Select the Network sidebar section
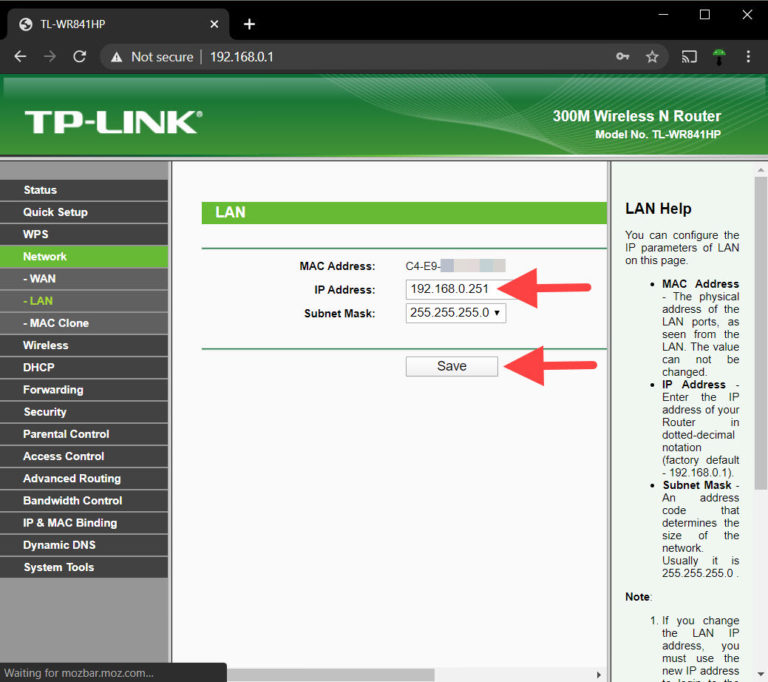768x682 pixels. click(x=84, y=257)
